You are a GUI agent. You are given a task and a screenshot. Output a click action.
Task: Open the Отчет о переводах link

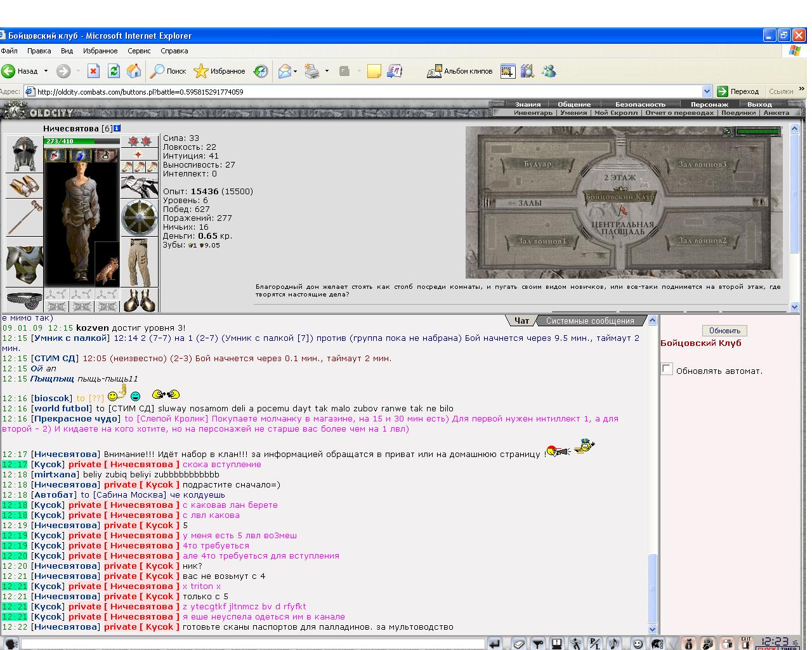point(679,112)
